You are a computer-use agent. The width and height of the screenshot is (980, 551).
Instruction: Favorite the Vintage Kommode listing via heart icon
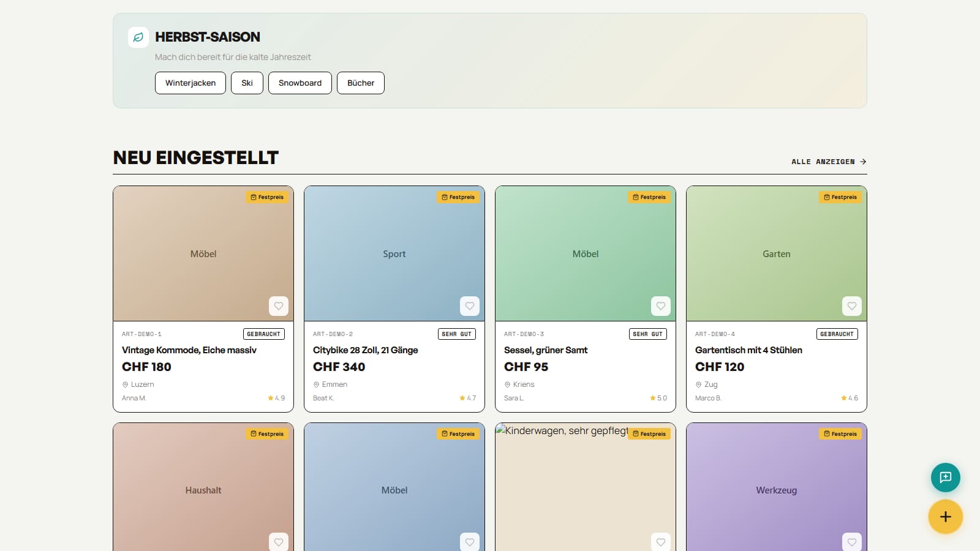coord(279,306)
